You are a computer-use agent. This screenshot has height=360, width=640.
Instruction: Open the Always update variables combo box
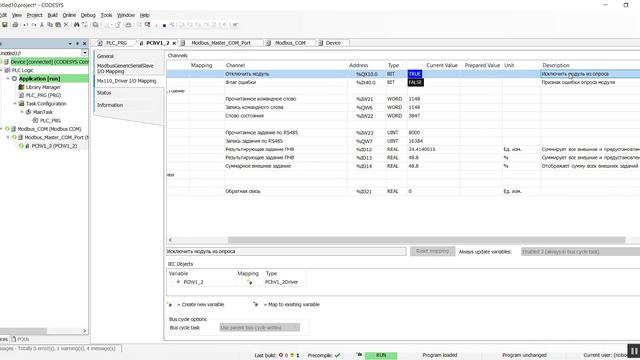(x=580, y=251)
